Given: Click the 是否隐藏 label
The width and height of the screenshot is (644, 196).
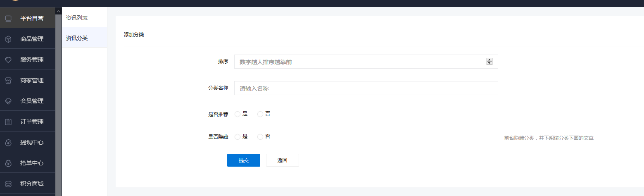Looking at the screenshot, I should [x=219, y=137].
